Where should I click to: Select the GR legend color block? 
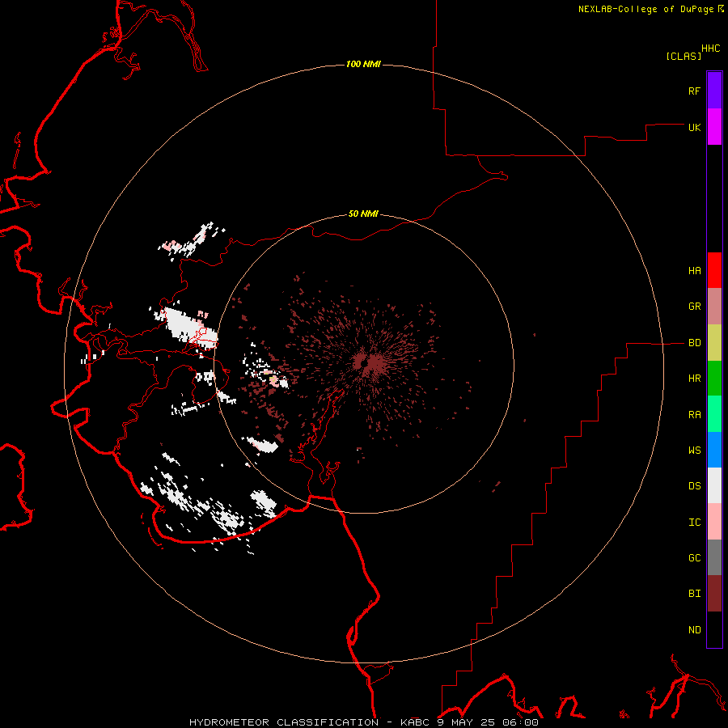[714, 307]
